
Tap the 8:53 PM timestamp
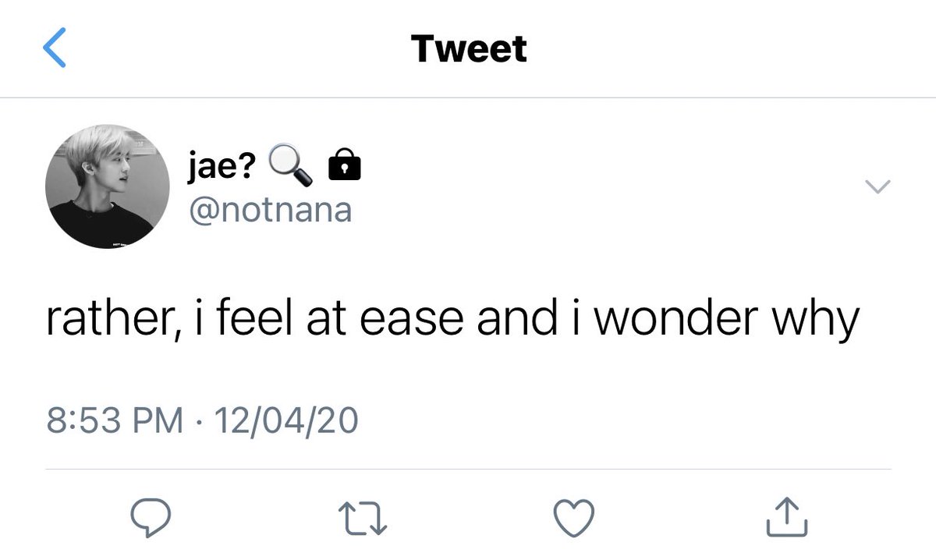tap(115, 420)
